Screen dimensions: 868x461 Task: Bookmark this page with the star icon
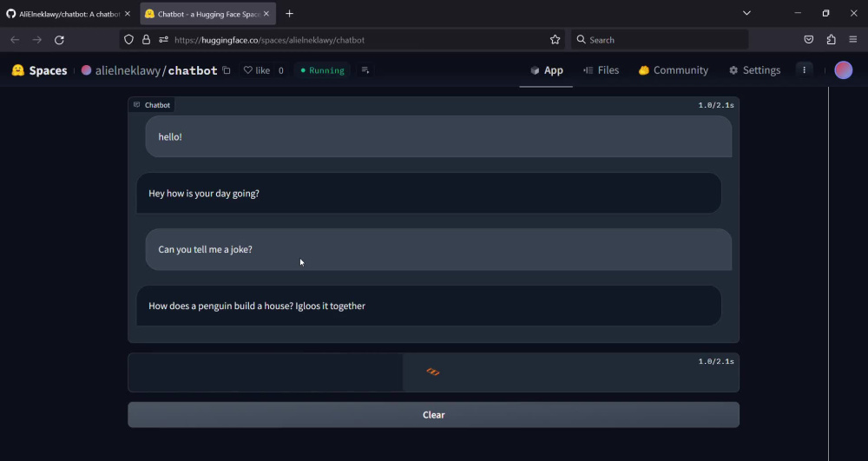(555, 40)
